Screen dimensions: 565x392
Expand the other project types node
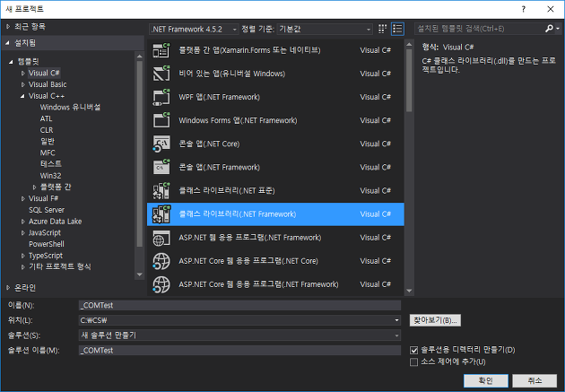click(x=22, y=267)
